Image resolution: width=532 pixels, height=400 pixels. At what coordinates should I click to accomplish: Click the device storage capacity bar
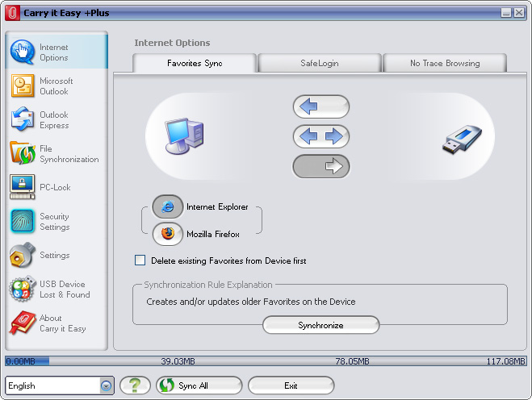[266, 361]
